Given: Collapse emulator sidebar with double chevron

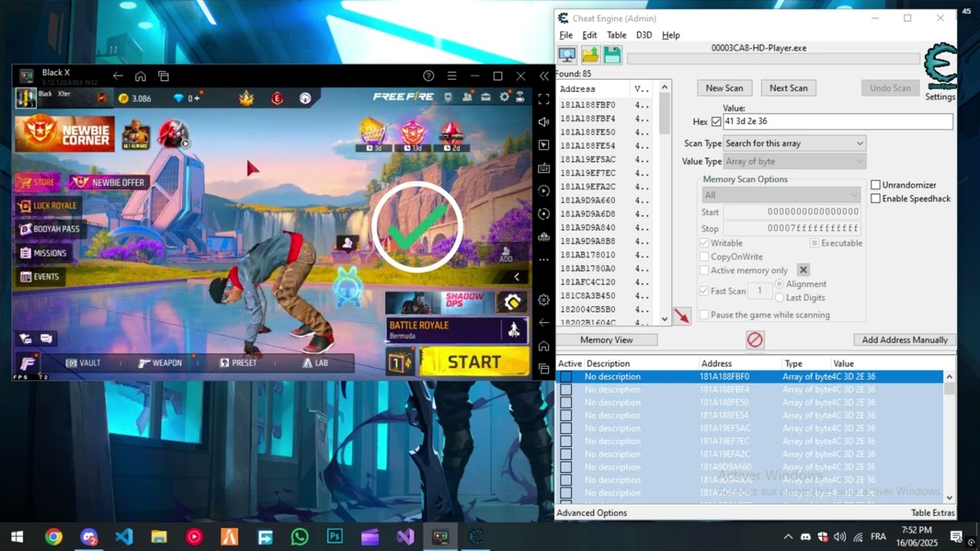Looking at the screenshot, I should coord(544,76).
